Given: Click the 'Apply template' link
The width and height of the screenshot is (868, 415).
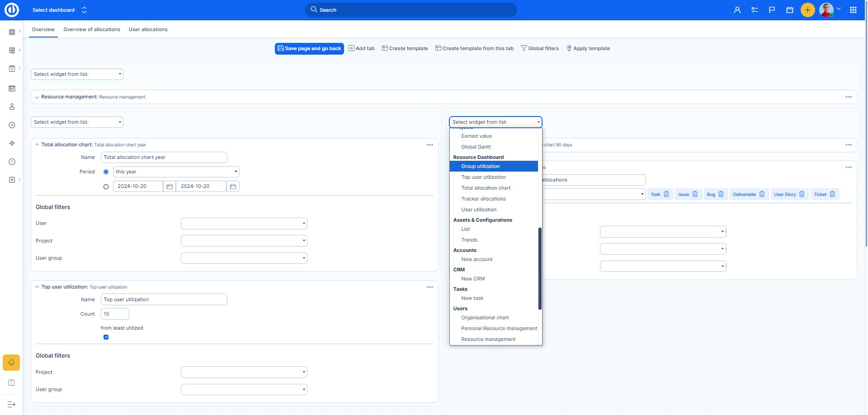Looking at the screenshot, I should click(x=588, y=49).
